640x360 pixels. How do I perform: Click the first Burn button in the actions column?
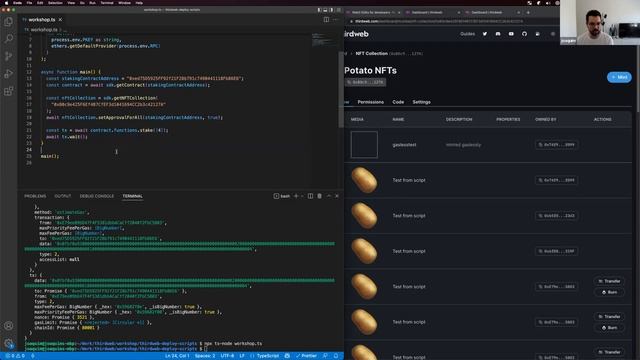609,292
